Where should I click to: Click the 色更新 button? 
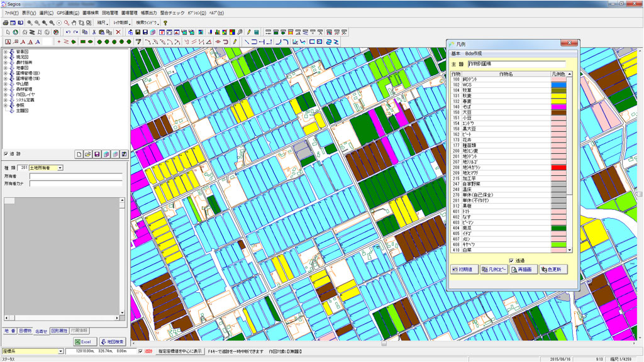coord(553,270)
